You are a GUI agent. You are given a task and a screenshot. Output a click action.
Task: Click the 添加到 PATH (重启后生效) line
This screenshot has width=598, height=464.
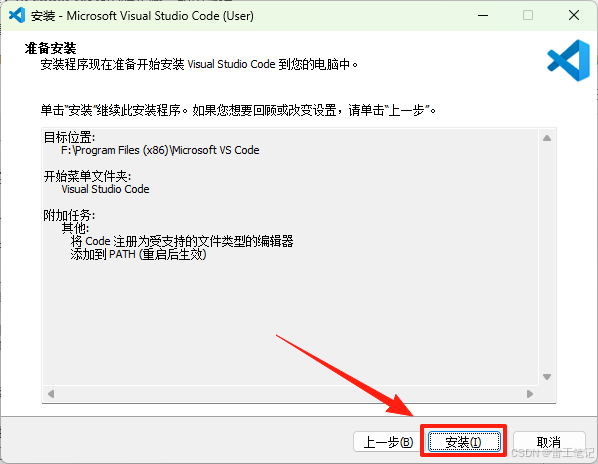click(x=138, y=254)
